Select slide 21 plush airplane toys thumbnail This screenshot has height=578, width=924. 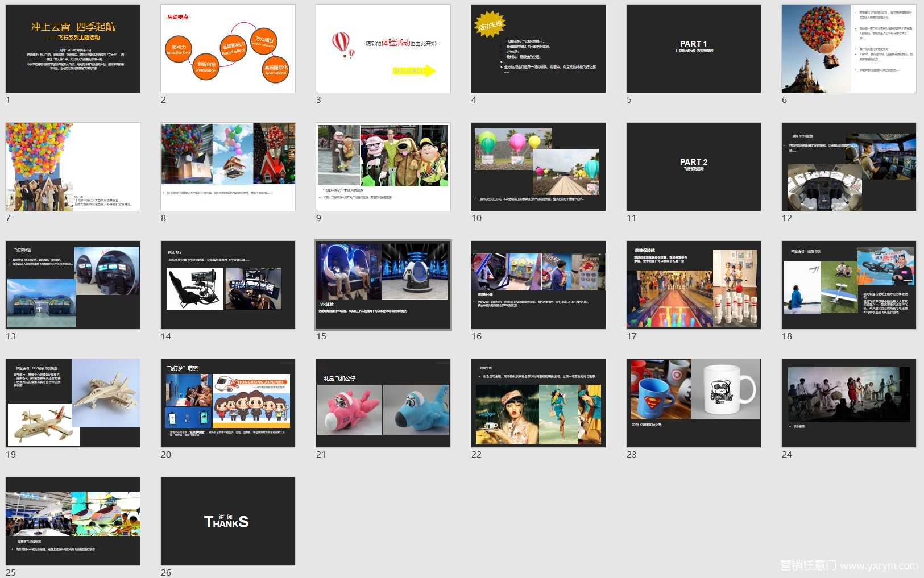[383, 403]
